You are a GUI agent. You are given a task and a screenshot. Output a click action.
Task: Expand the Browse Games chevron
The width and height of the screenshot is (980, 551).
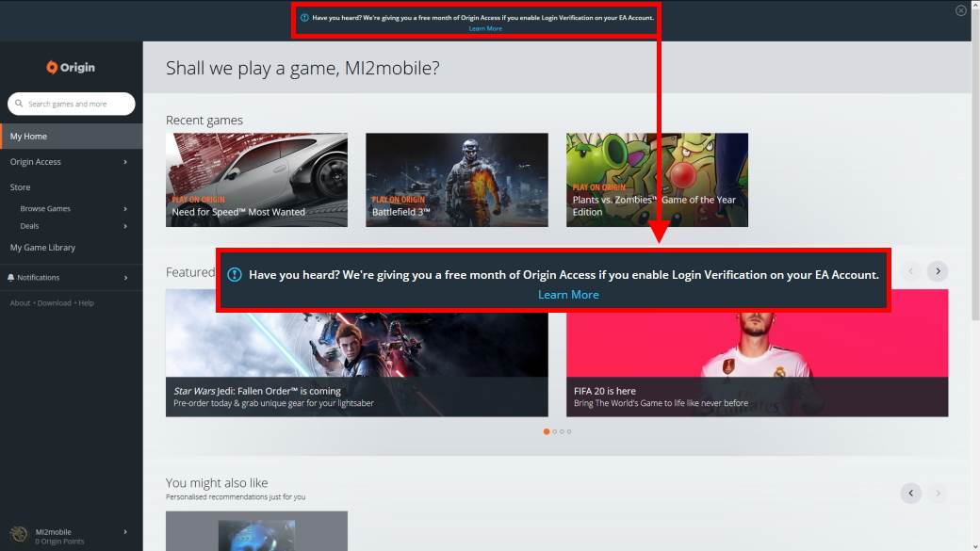125,209
